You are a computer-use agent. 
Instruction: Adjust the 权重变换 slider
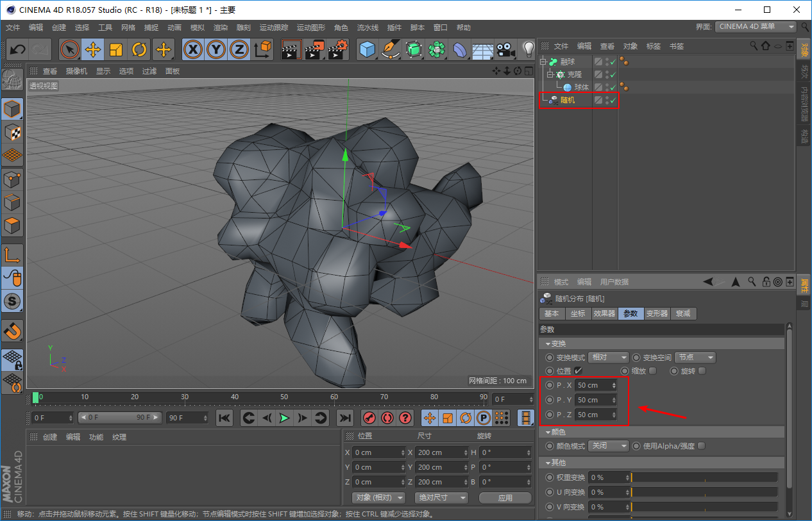[x=704, y=477]
